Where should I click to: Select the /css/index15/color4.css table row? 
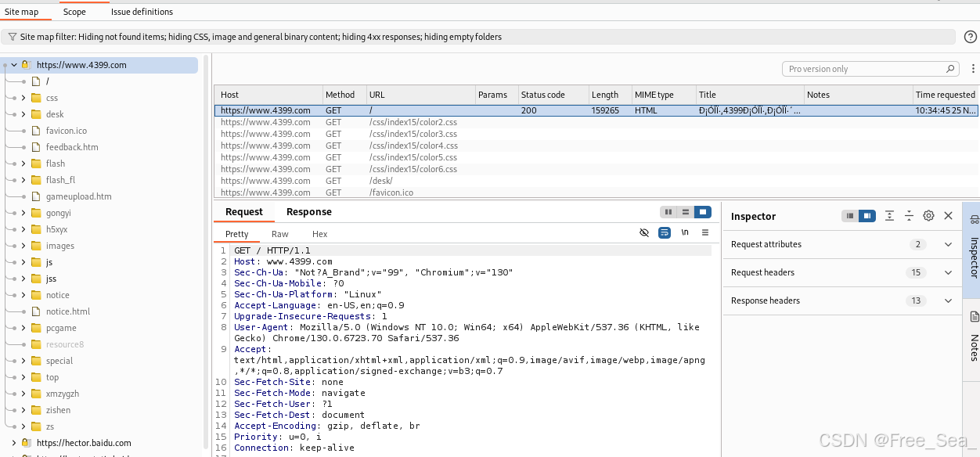[x=596, y=146]
